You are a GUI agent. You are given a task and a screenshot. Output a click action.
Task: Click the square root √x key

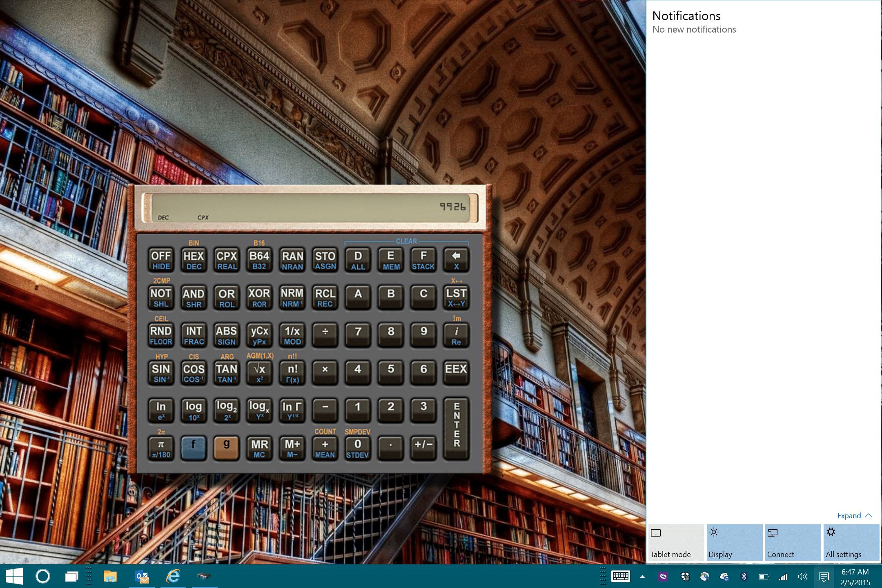(259, 373)
